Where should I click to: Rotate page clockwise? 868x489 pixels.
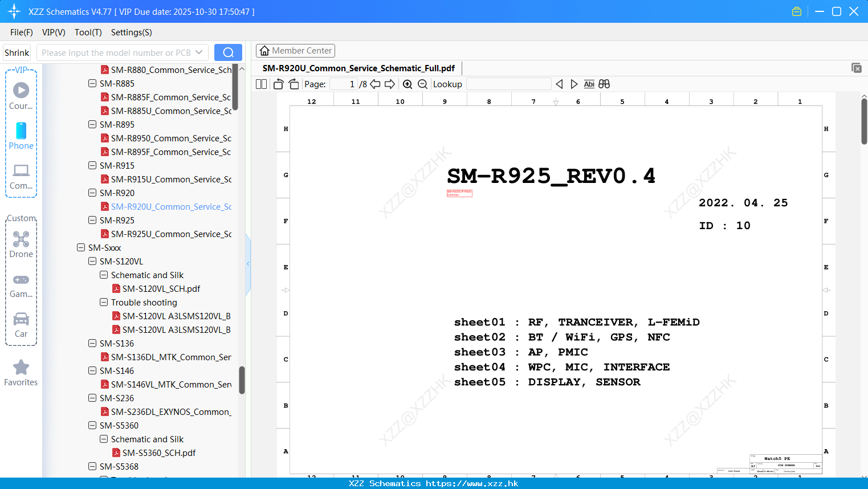[x=294, y=84]
